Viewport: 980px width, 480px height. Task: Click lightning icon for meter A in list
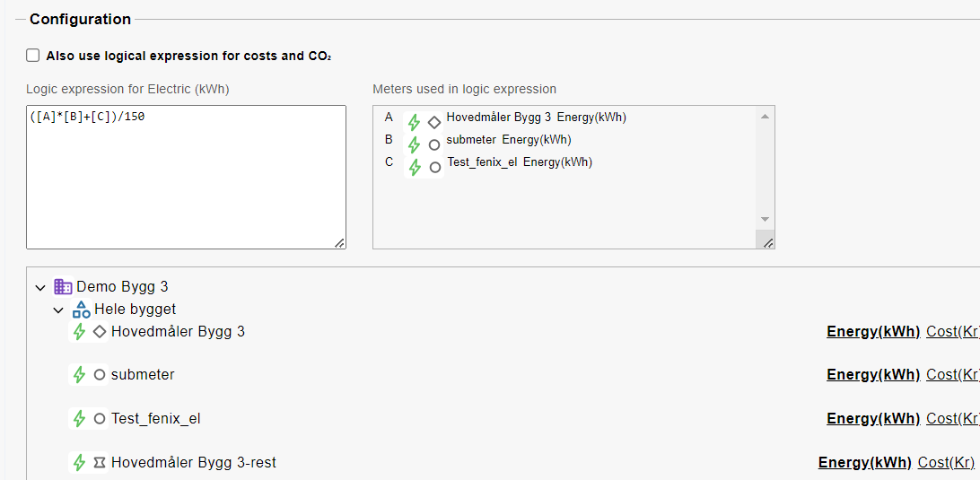[x=414, y=123]
